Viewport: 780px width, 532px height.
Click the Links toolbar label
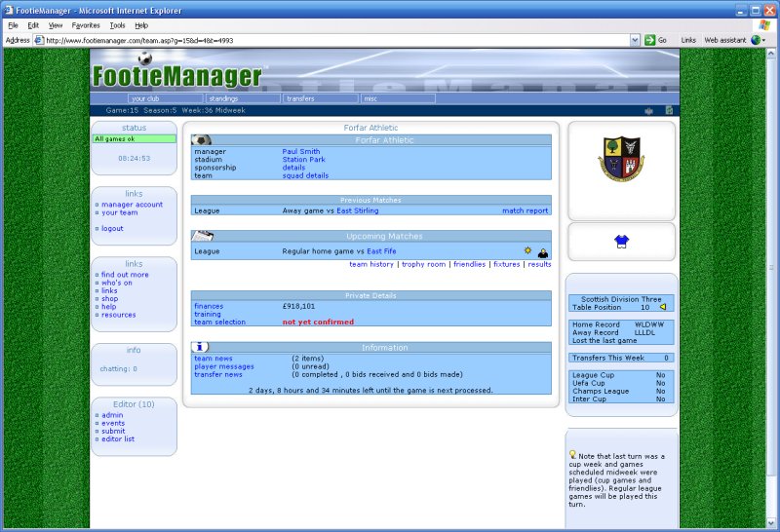pos(688,40)
